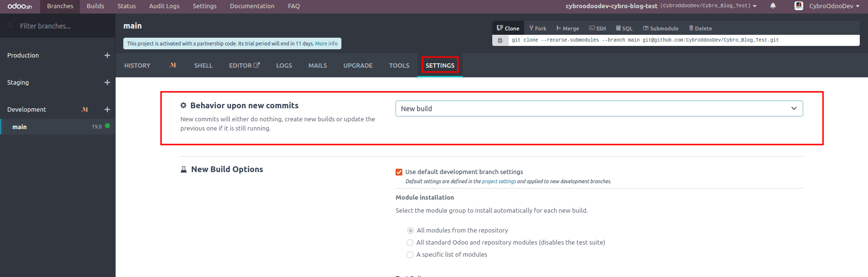The width and height of the screenshot is (868, 277).
Task: Select the Clone action
Action: click(x=508, y=29)
